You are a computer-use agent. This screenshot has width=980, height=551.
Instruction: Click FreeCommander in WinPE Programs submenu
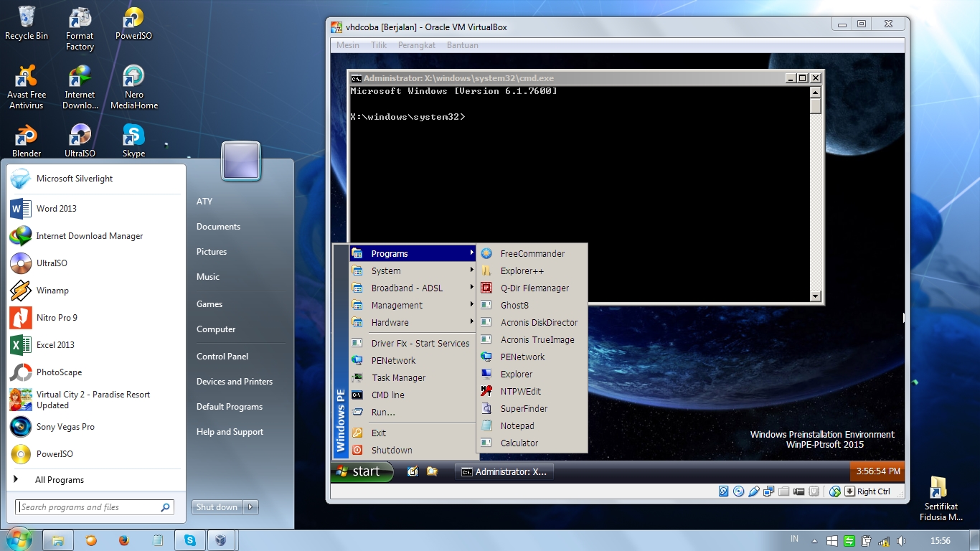coord(532,253)
